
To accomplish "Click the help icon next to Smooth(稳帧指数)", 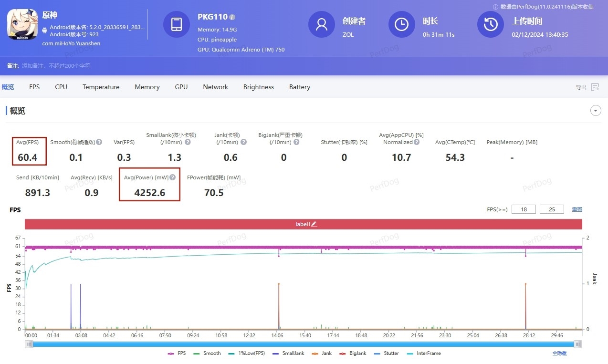I will click(99, 142).
